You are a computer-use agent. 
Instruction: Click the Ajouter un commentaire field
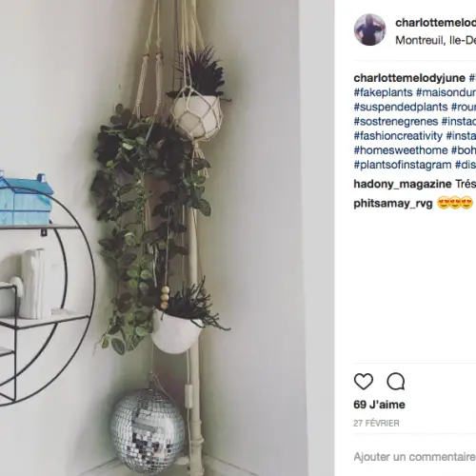tap(415, 457)
